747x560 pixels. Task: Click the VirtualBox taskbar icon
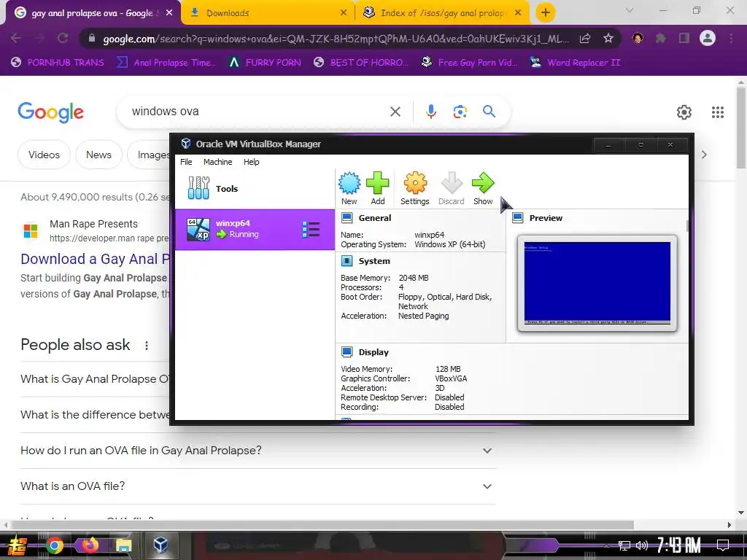160,545
